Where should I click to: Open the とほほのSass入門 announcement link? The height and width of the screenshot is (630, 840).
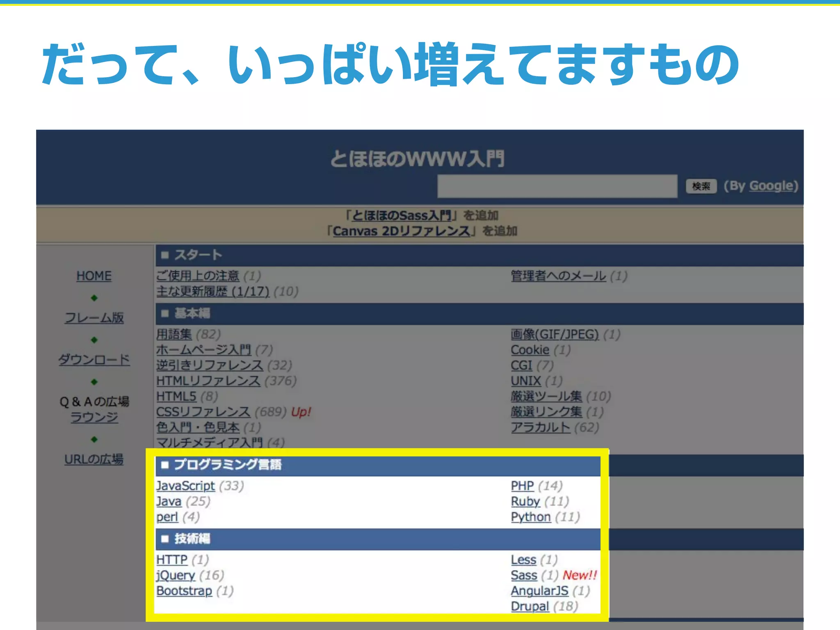tap(401, 215)
